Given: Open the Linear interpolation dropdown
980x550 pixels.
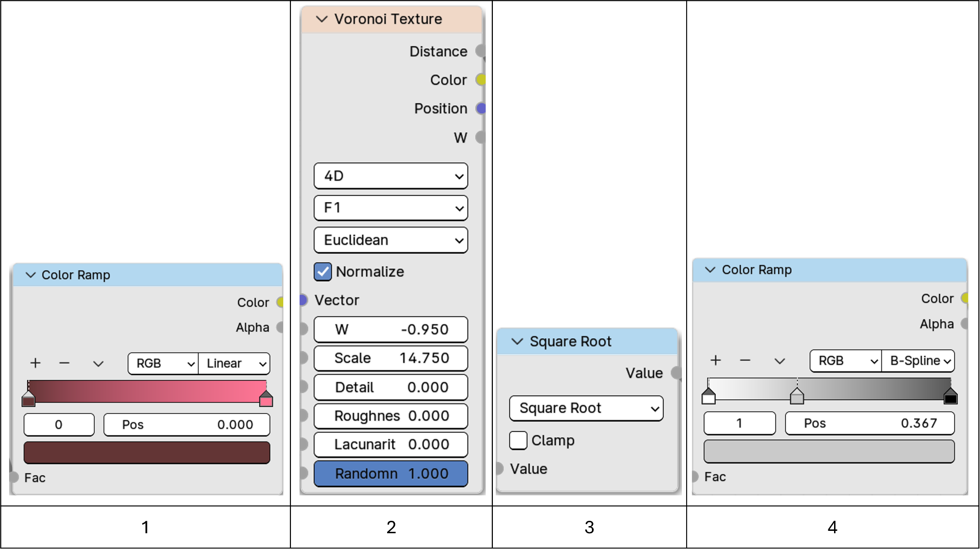Looking at the screenshot, I should coord(234,364).
